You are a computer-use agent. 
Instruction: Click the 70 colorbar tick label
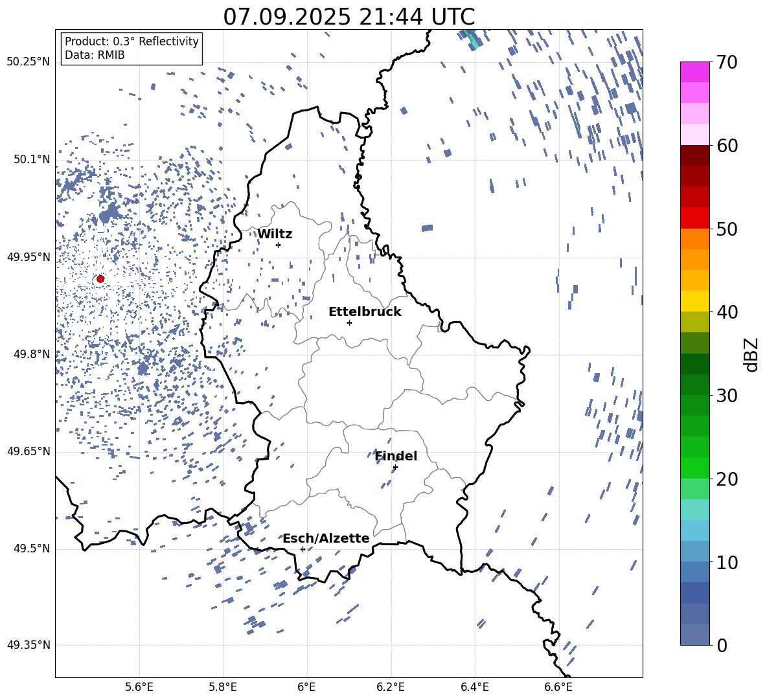pyautogui.click(x=727, y=63)
